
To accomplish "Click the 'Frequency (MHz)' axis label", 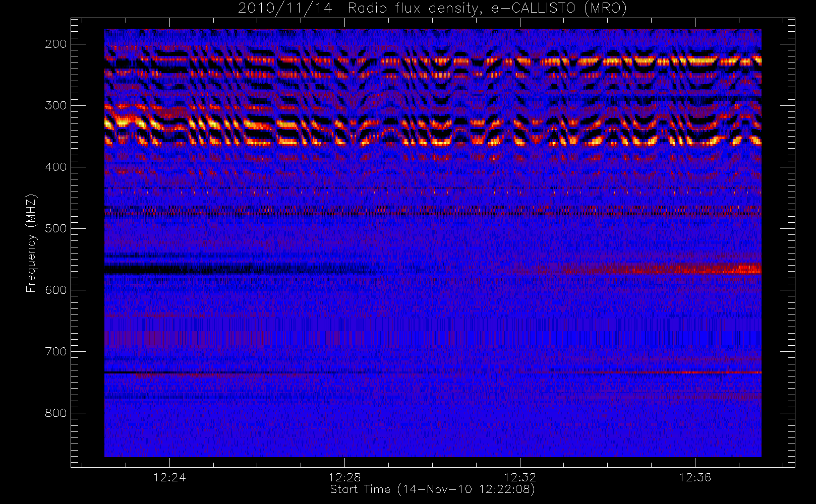I will tap(31, 243).
